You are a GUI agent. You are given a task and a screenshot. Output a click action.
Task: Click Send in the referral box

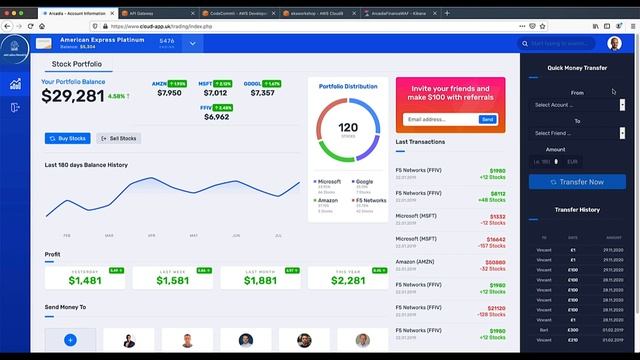487,119
